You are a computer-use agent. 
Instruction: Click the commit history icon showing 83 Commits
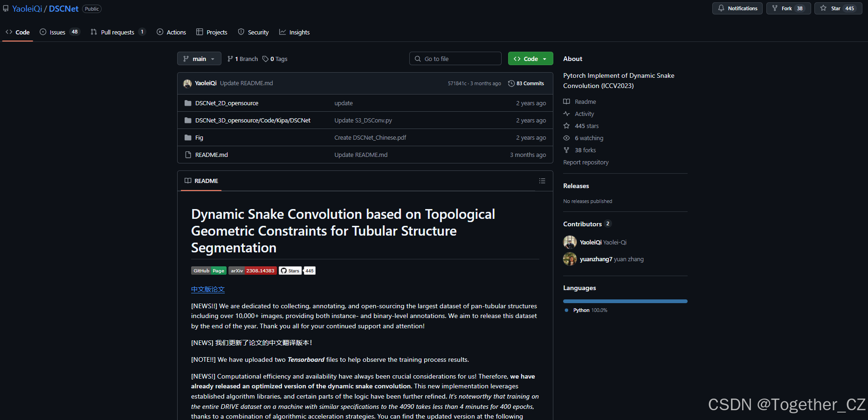(511, 83)
